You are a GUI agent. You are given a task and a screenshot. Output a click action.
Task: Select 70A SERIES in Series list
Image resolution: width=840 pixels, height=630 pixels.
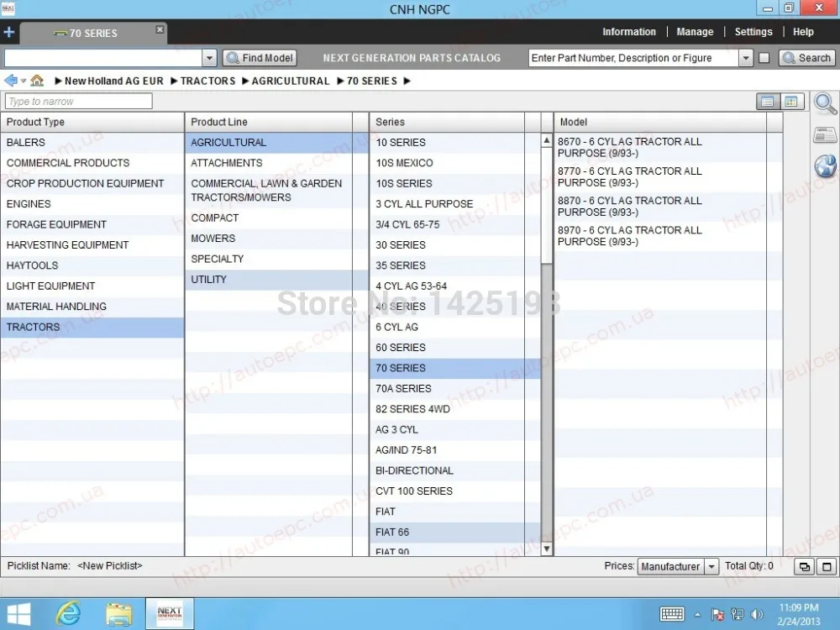pos(454,388)
